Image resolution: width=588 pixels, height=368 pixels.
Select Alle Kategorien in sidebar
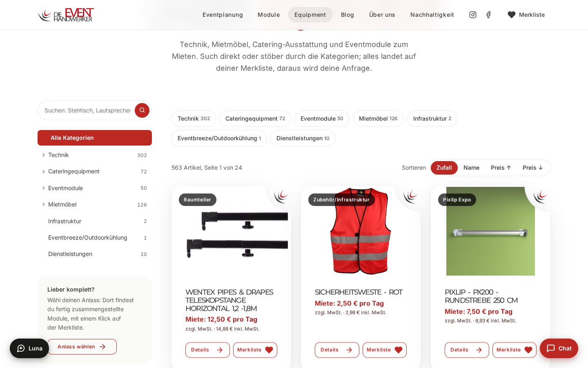click(95, 138)
